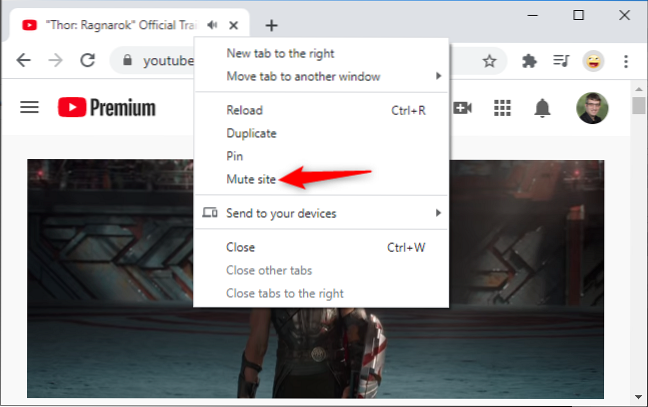Open the Extensions puzzle icon
The width and height of the screenshot is (648, 407).
(532, 61)
